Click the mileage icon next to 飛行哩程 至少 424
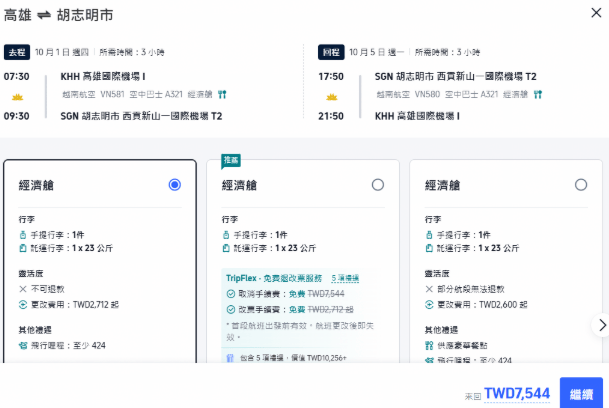This screenshot has height=408, width=609. (23, 345)
